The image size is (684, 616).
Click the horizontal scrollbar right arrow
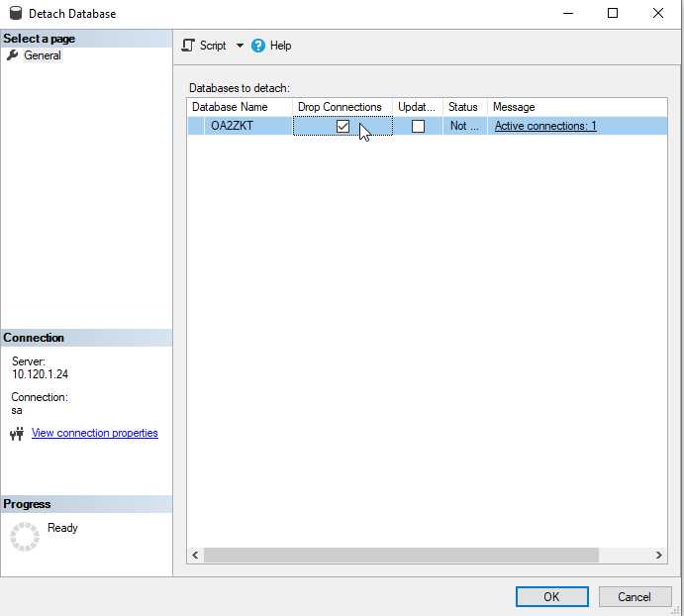[x=658, y=555]
